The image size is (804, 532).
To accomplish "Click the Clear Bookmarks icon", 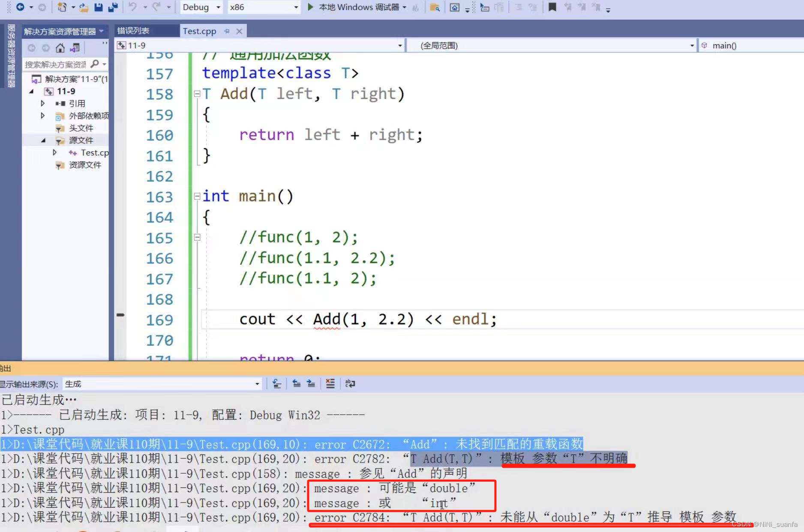I will coord(596,7).
